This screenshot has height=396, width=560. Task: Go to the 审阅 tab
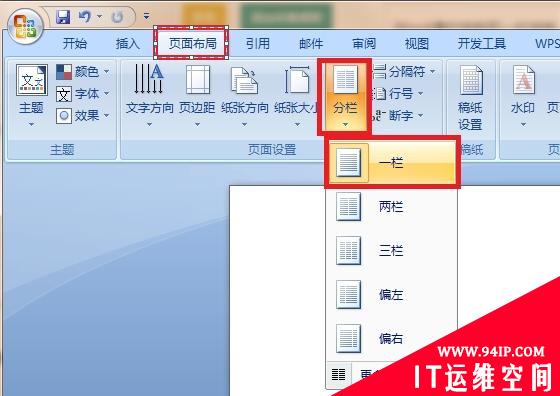pos(364,44)
